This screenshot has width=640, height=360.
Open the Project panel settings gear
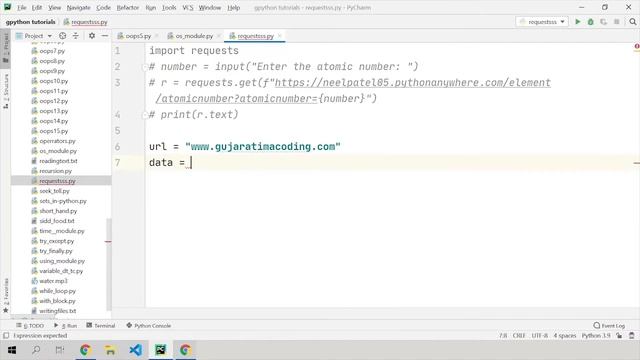pos(92,36)
